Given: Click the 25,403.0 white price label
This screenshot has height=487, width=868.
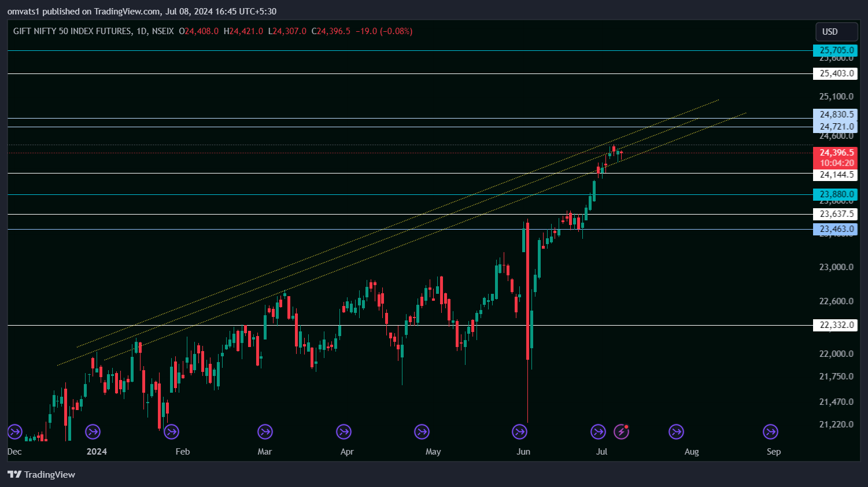Looking at the screenshot, I should click(836, 73).
